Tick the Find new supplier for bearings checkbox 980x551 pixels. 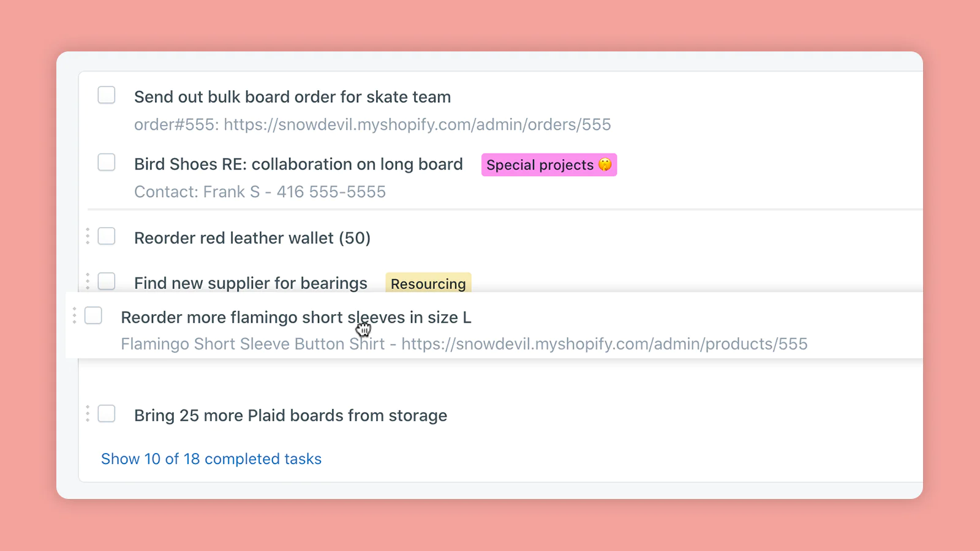click(x=107, y=281)
